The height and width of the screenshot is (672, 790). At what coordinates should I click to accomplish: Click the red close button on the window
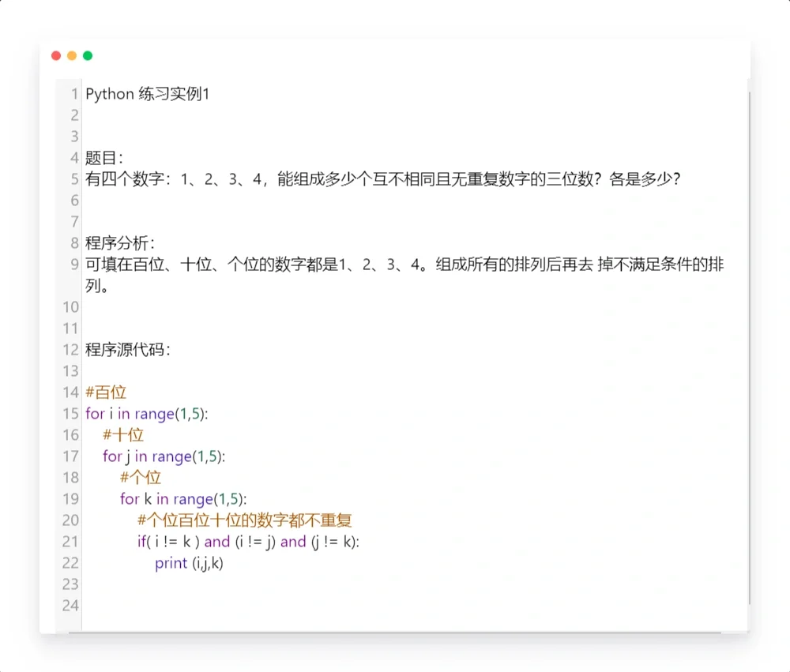point(55,55)
